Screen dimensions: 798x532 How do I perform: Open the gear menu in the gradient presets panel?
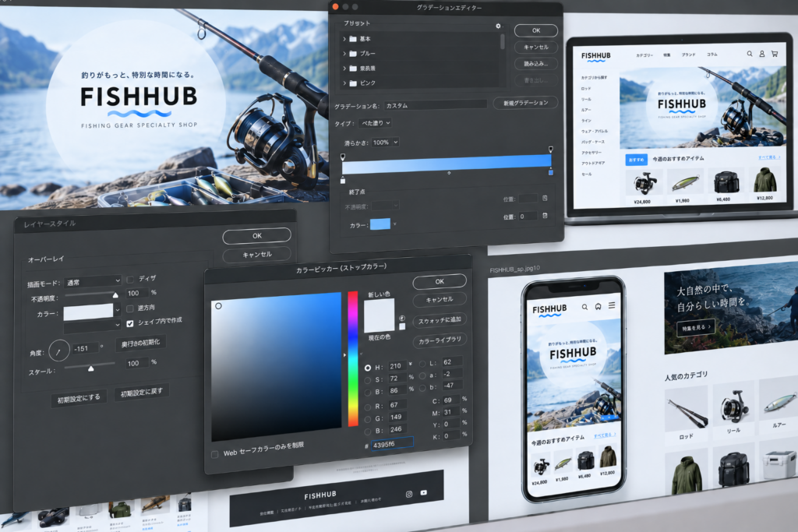pos(498,26)
